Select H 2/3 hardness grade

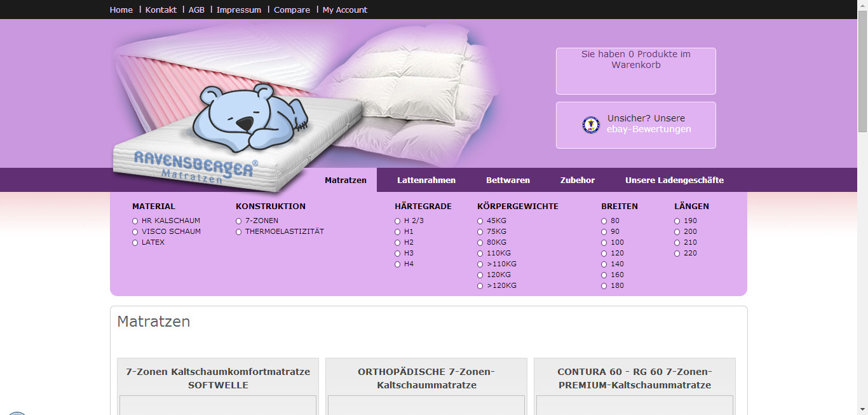tap(397, 221)
